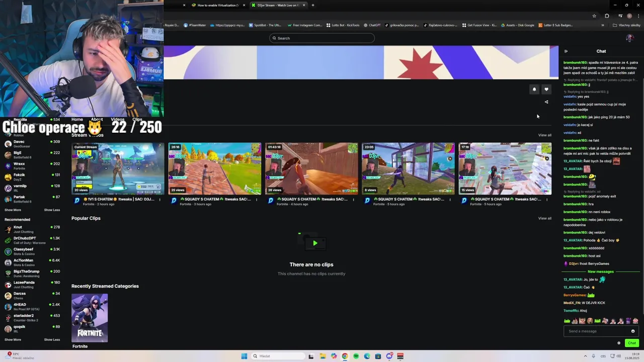This screenshot has height=362, width=644.
Task: Open the emoji picker in chat input
Action: point(633,331)
